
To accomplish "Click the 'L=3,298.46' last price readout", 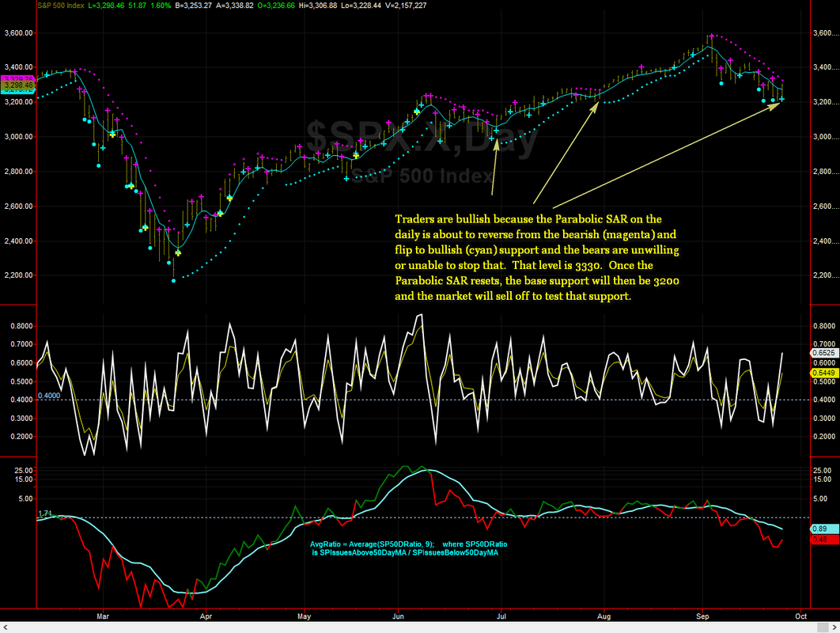I will tap(107, 6).
